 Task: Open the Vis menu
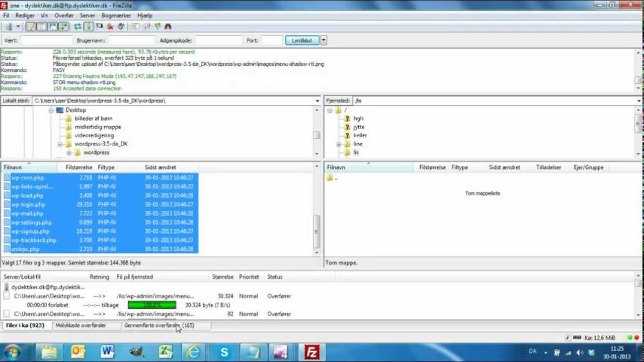(x=44, y=16)
